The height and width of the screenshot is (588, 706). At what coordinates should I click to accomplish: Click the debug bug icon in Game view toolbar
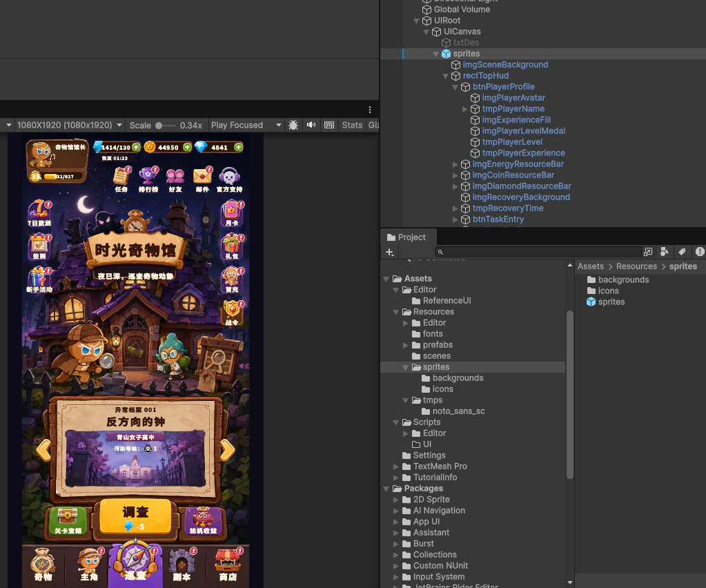293,125
